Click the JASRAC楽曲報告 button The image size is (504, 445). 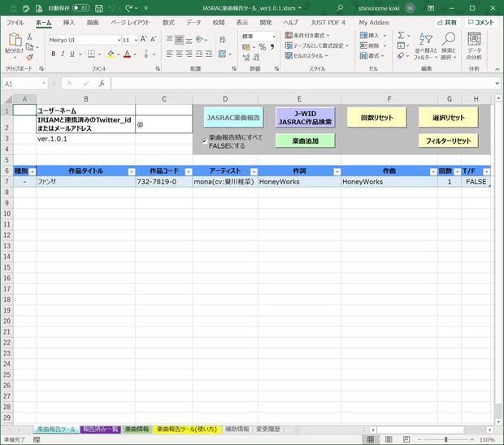coord(233,118)
